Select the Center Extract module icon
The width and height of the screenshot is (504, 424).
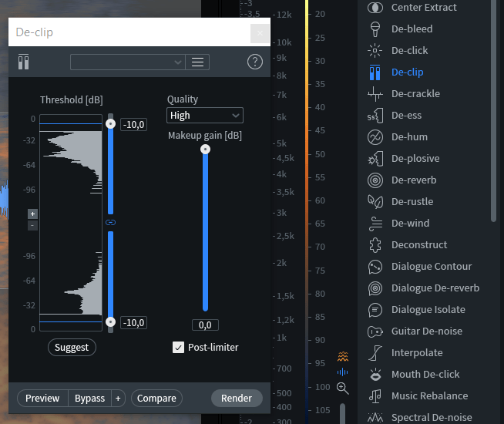pyautogui.click(x=375, y=8)
